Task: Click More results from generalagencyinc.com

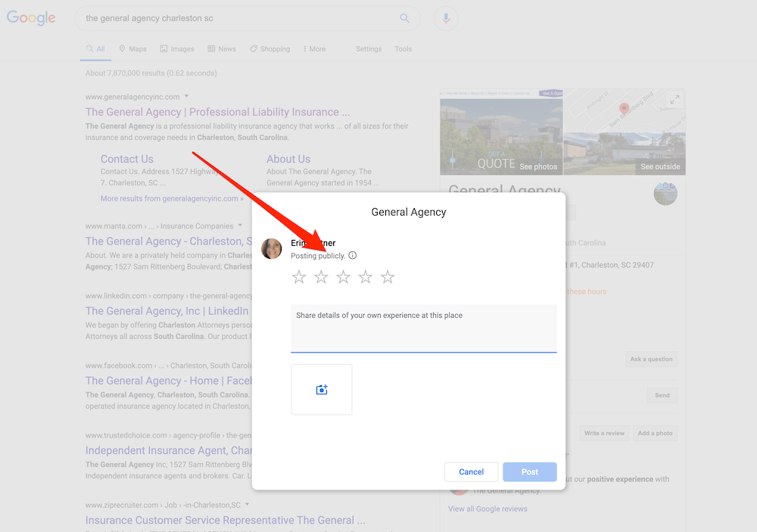Action: (172, 198)
